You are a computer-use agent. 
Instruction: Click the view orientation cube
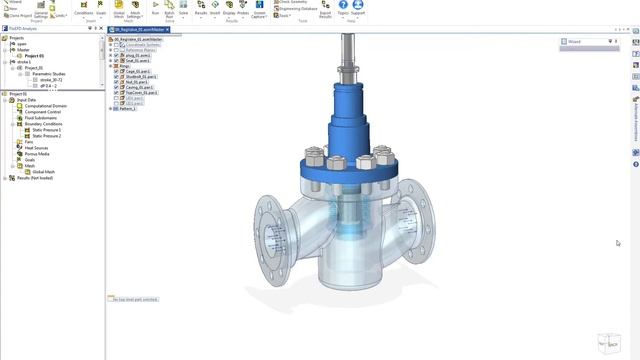(609, 344)
